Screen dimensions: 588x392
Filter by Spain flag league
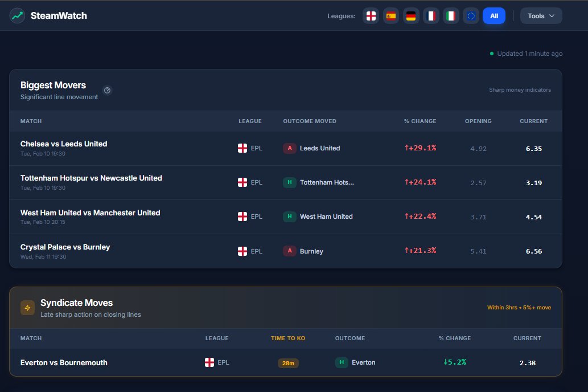[390, 16]
